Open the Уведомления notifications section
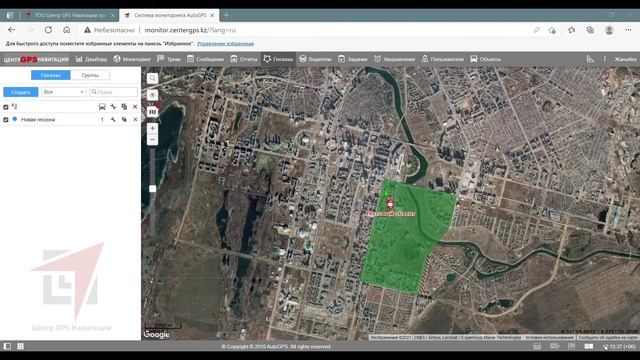 (x=394, y=59)
